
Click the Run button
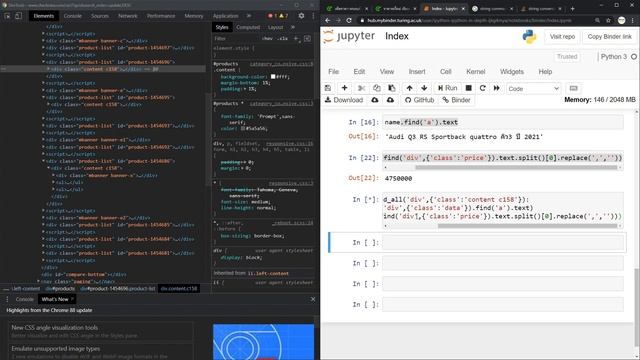(x=447, y=88)
